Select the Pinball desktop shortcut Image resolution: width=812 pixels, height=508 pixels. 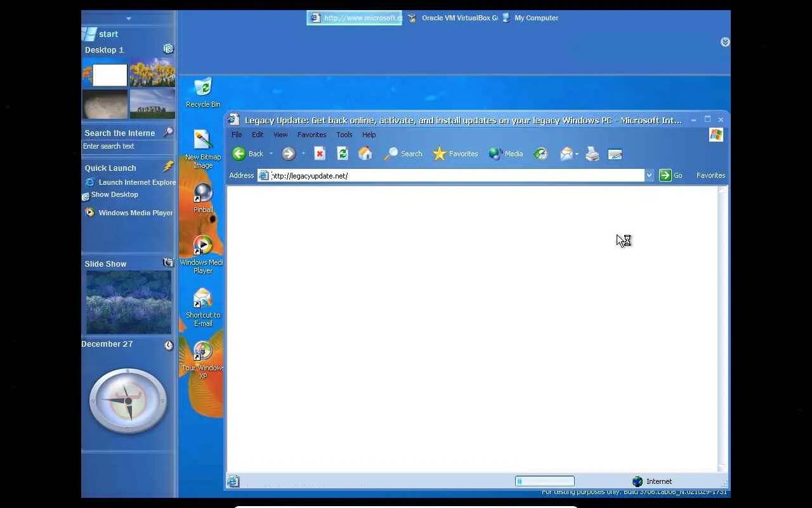pyautogui.click(x=203, y=198)
